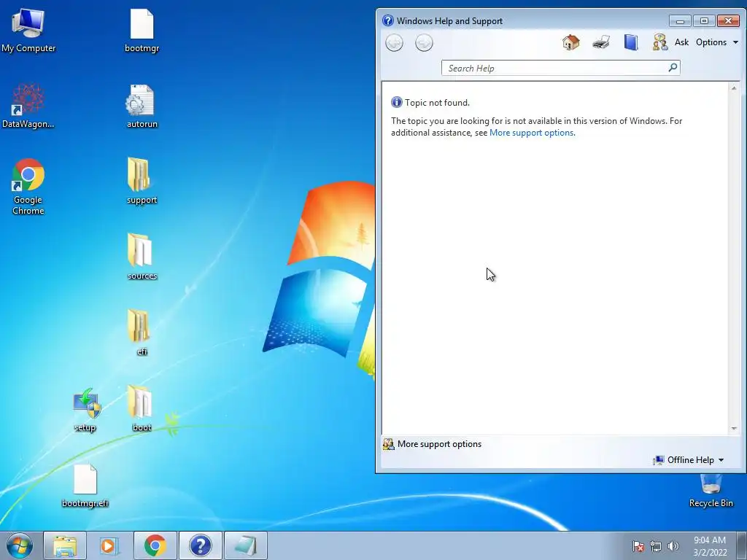
Task: Open Chrome from the taskbar
Action: pos(155,545)
